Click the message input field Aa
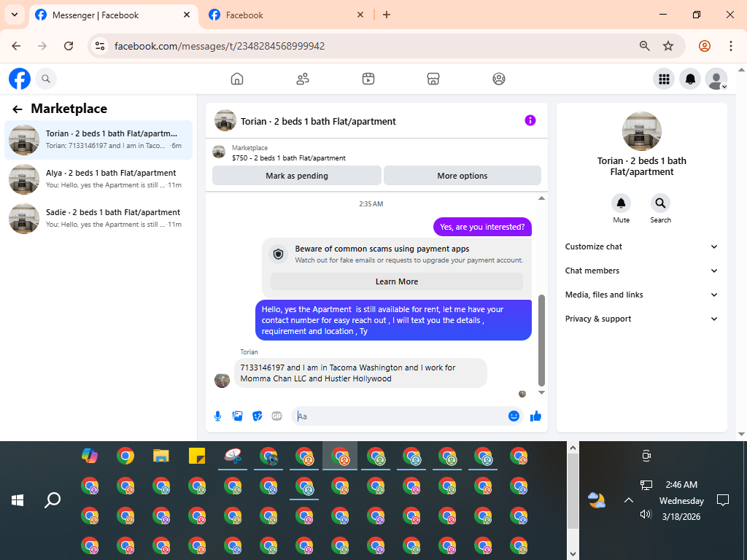The width and height of the screenshot is (747, 560). tap(400, 416)
